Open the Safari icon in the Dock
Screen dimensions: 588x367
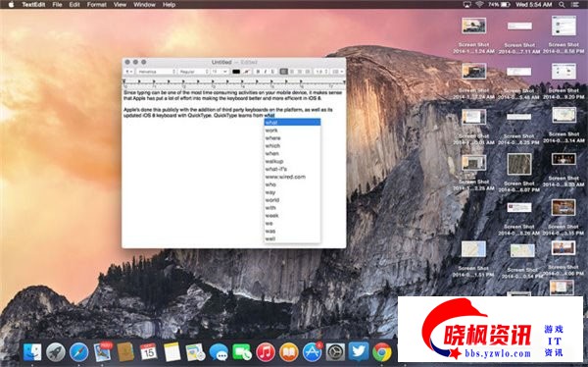(78, 352)
